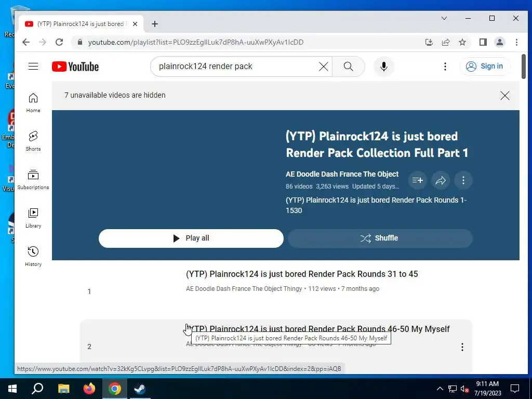Reload the page
Viewport: 532px width, 399px height.
point(59,42)
